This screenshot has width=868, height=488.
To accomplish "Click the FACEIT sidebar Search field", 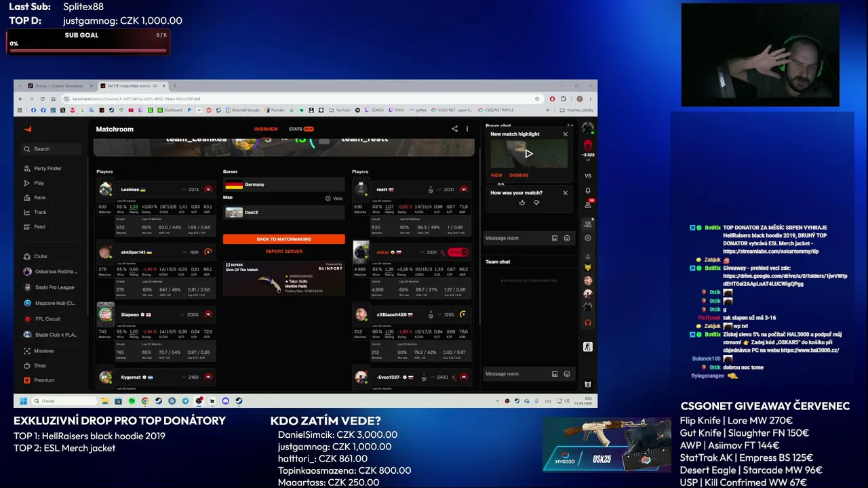I will [51, 149].
